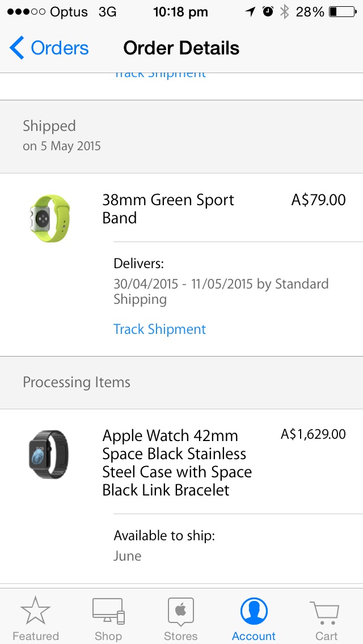Tap the A$1,629.00 price
The height and width of the screenshot is (644, 363).
click(x=313, y=434)
